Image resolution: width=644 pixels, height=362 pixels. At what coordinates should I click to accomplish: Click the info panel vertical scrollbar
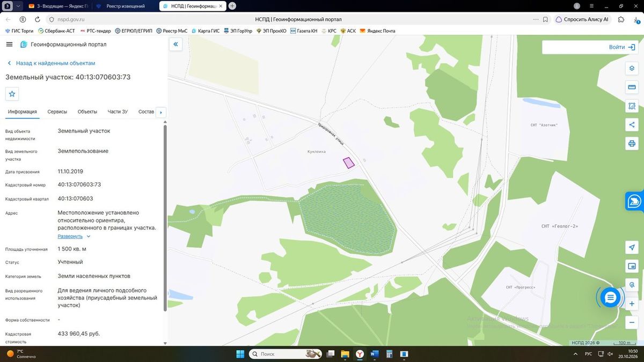tap(165, 217)
